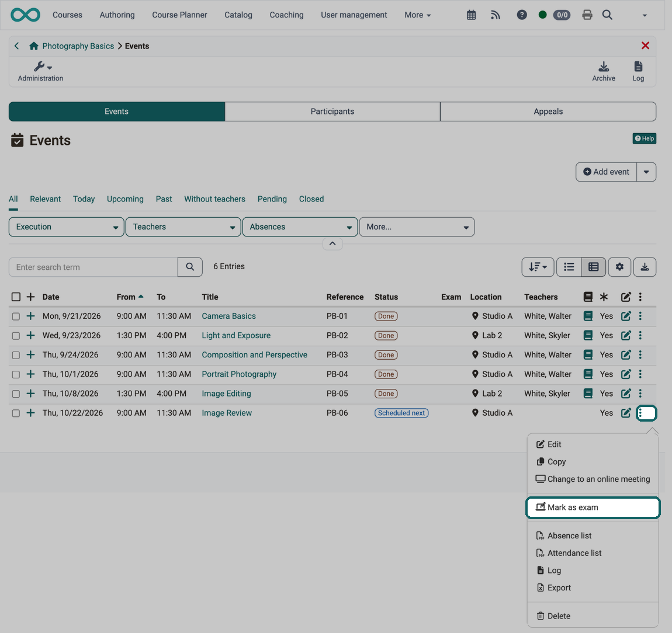672x633 pixels.
Task: Submit the search term with magnifier button
Action: click(190, 267)
